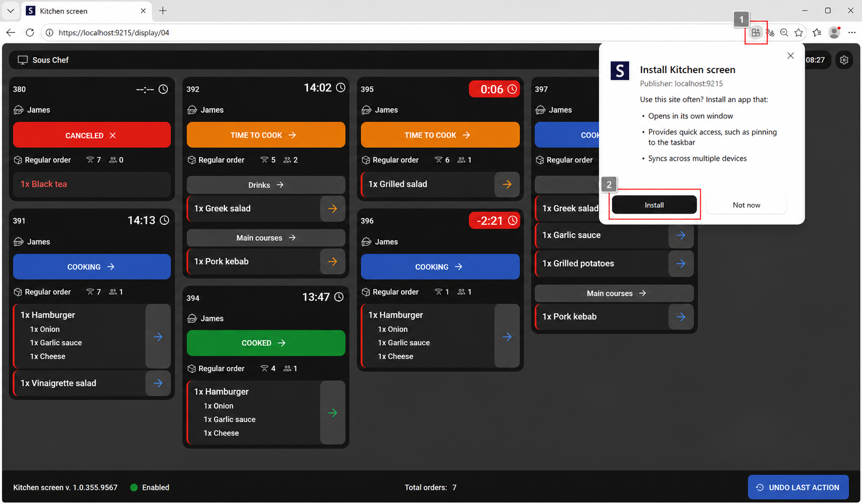Image resolution: width=862 pixels, height=504 pixels.
Task: Advance Greek salad item in order 392
Action: click(x=333, y=209)
